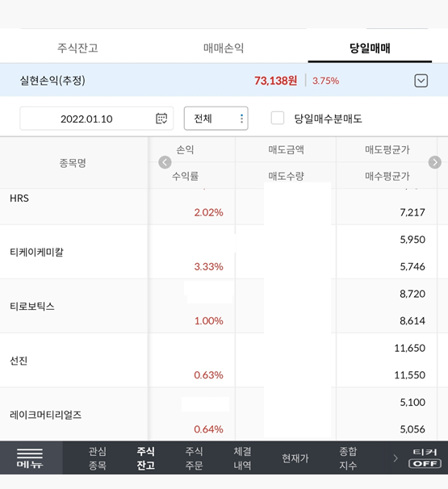The image size is (448, 489).
Task: Switch to the 매매손익 tab
Action: click(x=224, y=48)
